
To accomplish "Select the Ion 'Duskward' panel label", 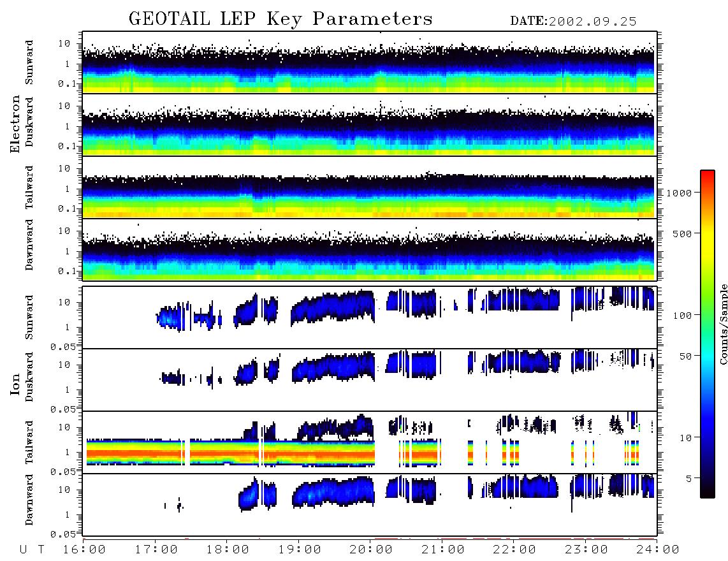I will [29, 377].
